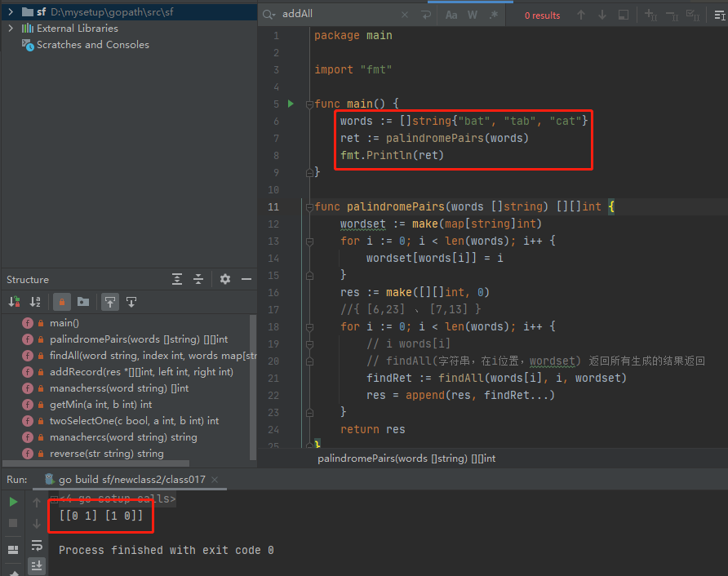This screenshot has width=728, height=576.
Task: Stop the running process
Action: (13, 523)
